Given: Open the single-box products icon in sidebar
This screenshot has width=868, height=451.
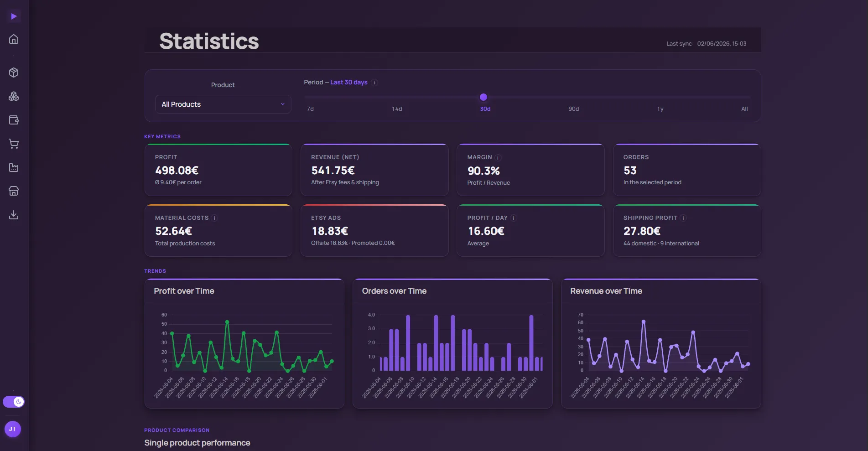Looking at the screenshot, I should pos(14,73).
